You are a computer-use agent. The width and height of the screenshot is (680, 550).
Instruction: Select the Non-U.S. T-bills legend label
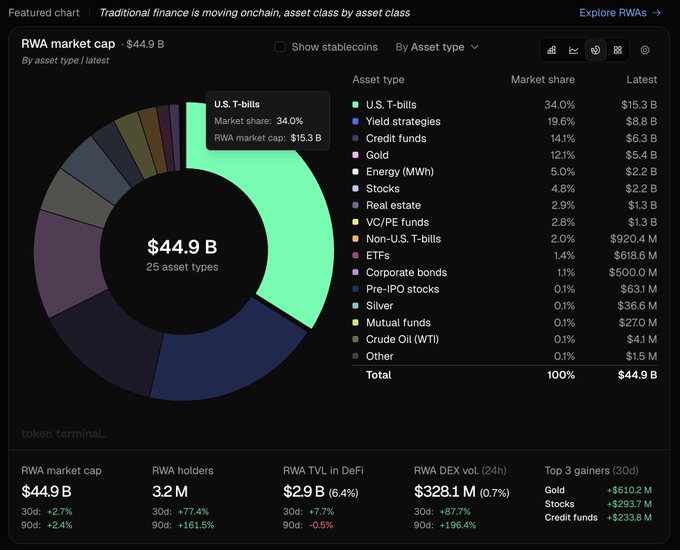click(403, 239)
